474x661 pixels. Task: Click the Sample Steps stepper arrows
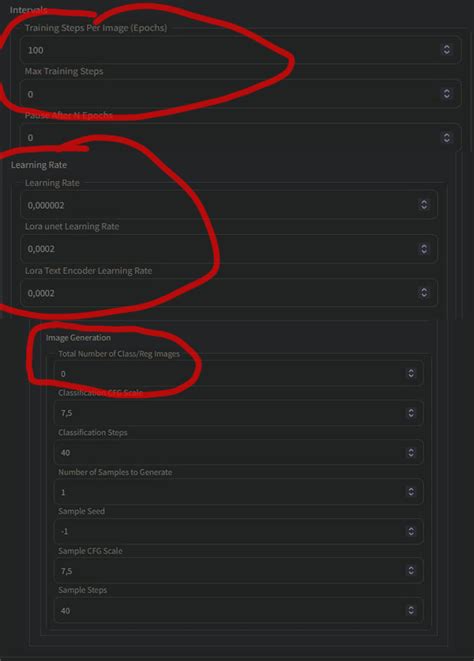point(411,610)
